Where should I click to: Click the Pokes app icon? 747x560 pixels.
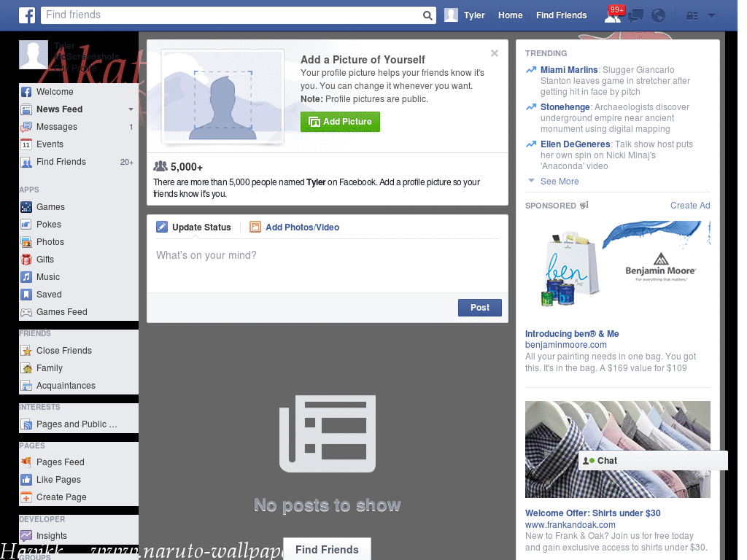[x=26, y=225]
